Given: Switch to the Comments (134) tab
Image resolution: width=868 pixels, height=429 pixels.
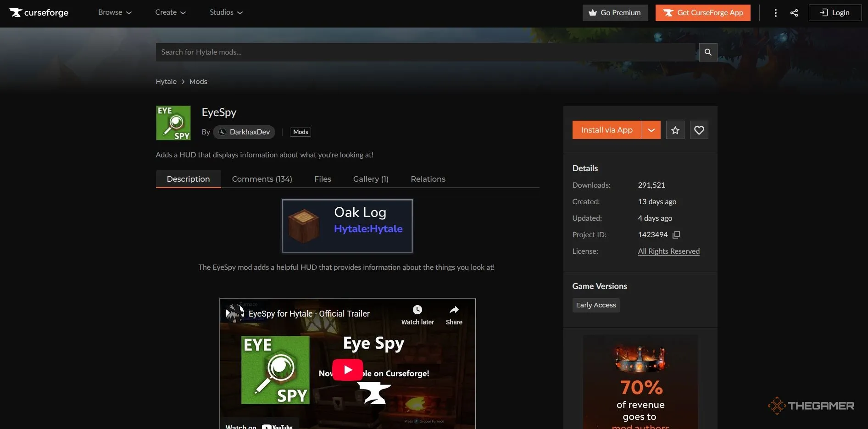Looking at the screenshot, I should 262,179.
